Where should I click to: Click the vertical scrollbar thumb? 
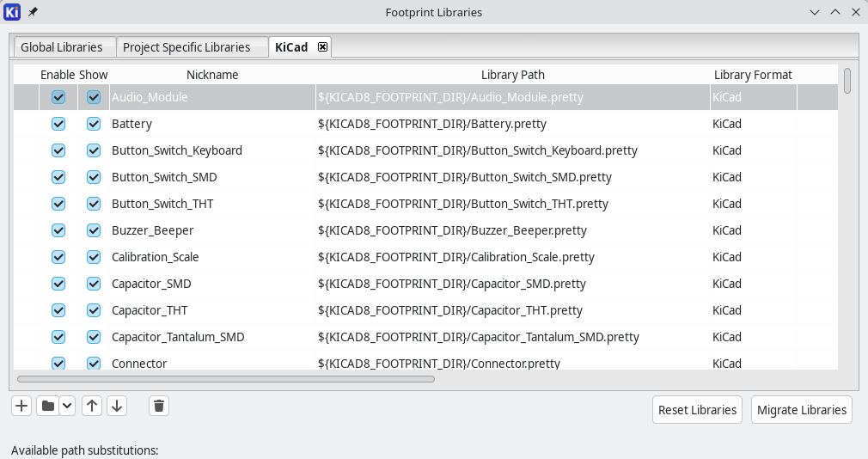847,81
